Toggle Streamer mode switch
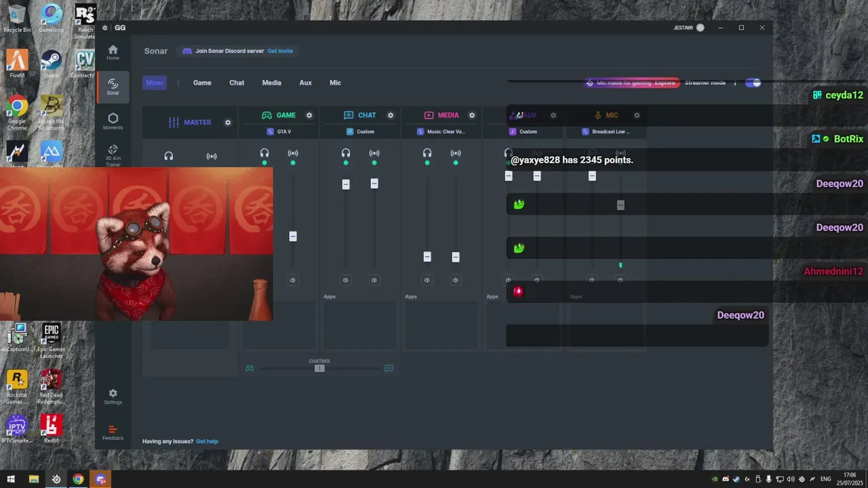This screenshot has height=488, width=868. [753, 83]
